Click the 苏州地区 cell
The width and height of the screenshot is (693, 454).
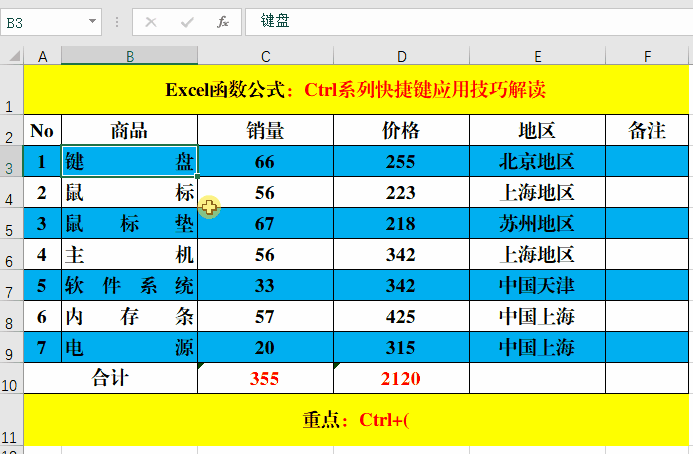coord(537,223)
